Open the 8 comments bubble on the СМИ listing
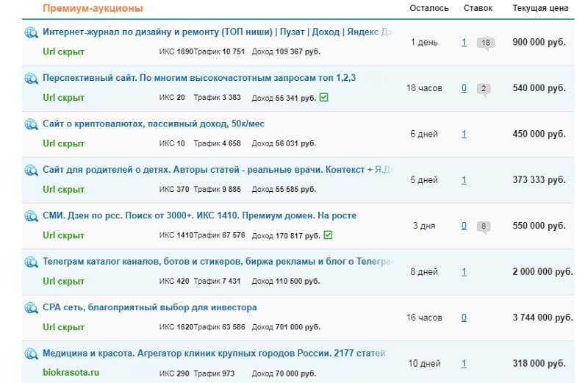Image resolution: width=588 pixels, height=383 pixels. coord(483,226)
